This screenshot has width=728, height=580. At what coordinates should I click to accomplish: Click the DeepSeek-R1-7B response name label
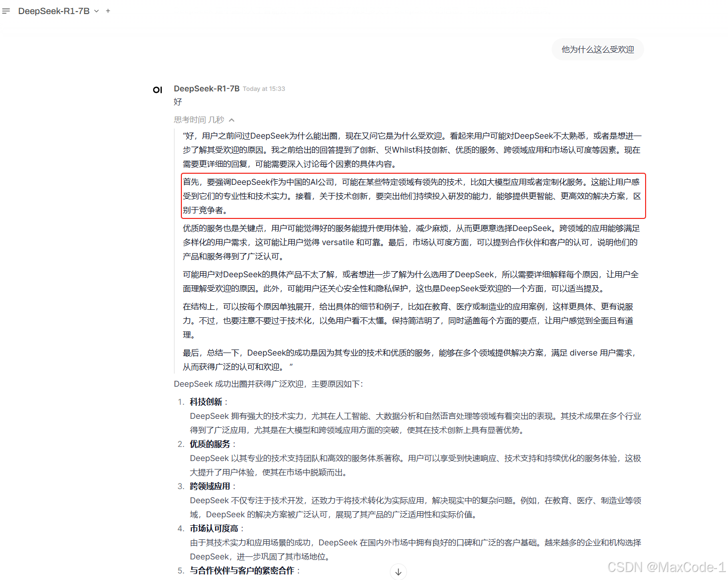click(x=206, y=88)
